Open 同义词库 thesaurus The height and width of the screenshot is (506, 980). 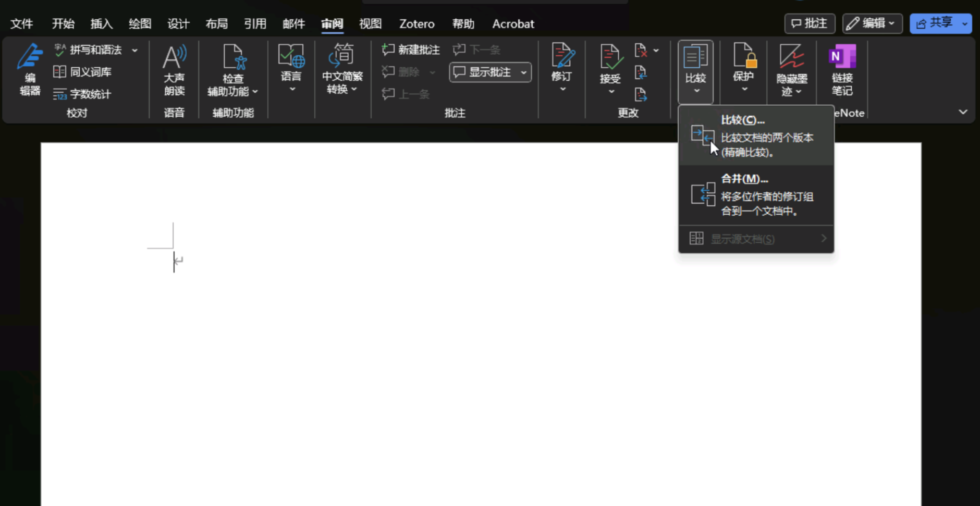pos(82,72)
